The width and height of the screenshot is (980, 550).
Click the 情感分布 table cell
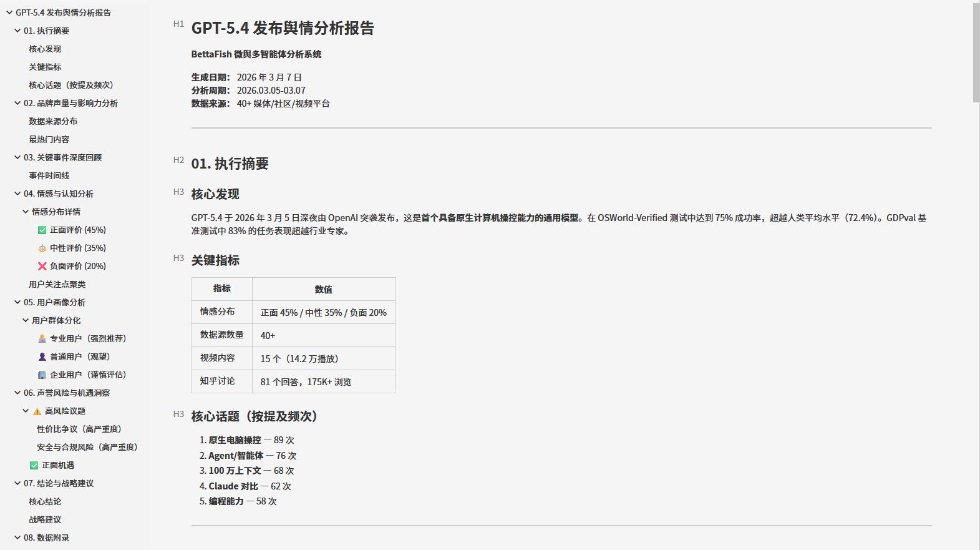coord(222,312)
